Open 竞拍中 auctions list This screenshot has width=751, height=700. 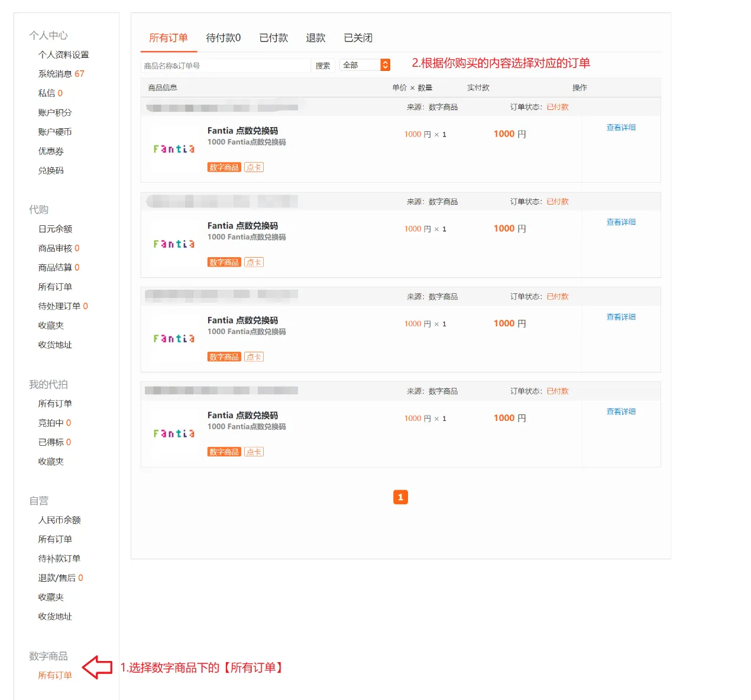pos(54,423)
